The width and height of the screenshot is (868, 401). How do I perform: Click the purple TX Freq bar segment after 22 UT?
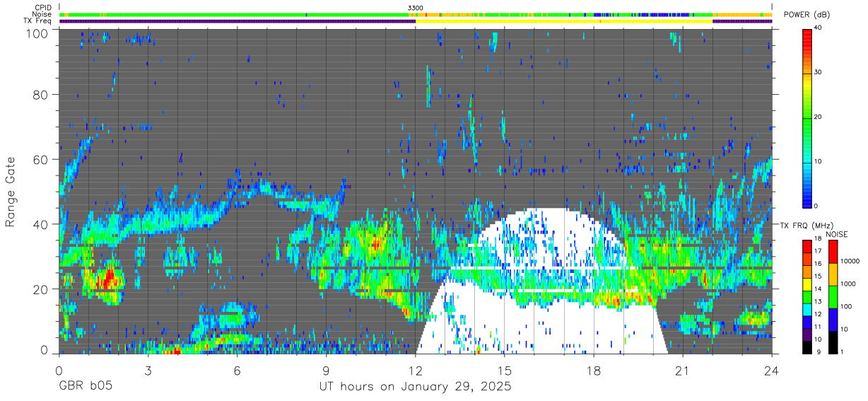tap(742, 21)
